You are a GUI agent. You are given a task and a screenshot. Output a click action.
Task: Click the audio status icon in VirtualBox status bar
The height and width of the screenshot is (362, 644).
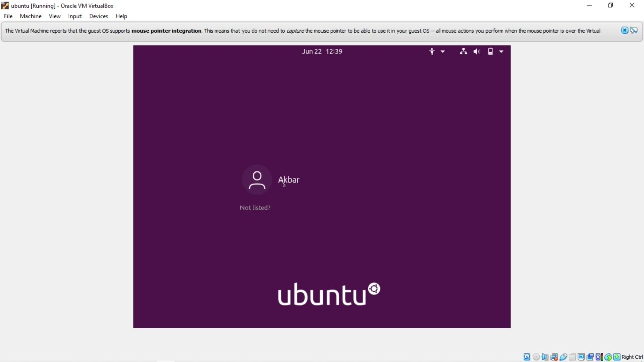(x=545, y=357)
